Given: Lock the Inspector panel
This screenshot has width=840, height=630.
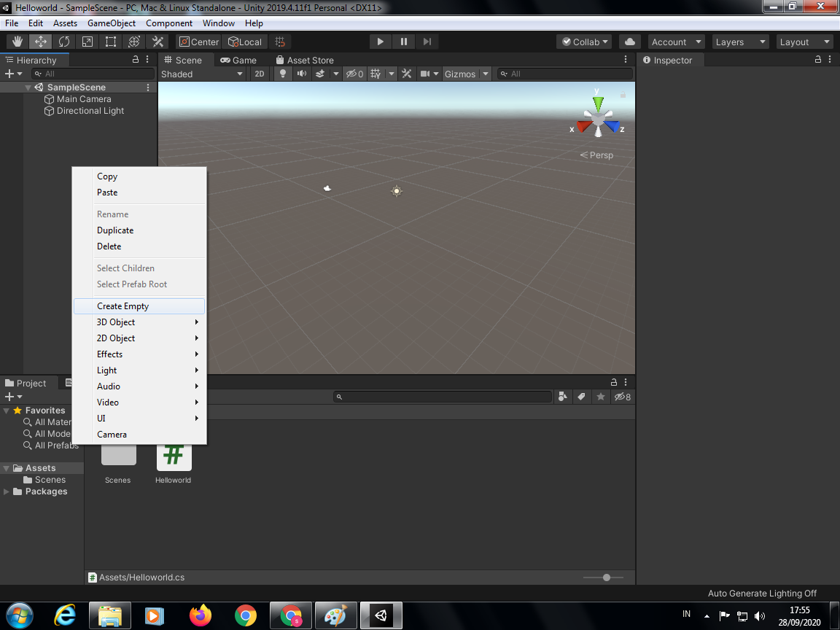Looking at the screenshot, I should 818,60.
